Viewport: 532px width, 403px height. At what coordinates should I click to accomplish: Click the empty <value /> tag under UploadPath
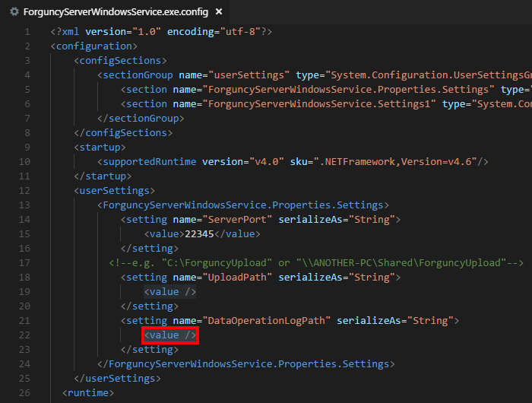pos(170,292)
